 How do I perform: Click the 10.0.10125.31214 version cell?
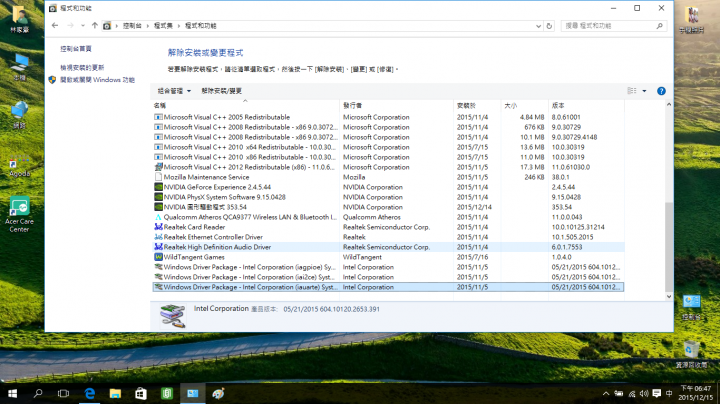click(x=578, y=227)
